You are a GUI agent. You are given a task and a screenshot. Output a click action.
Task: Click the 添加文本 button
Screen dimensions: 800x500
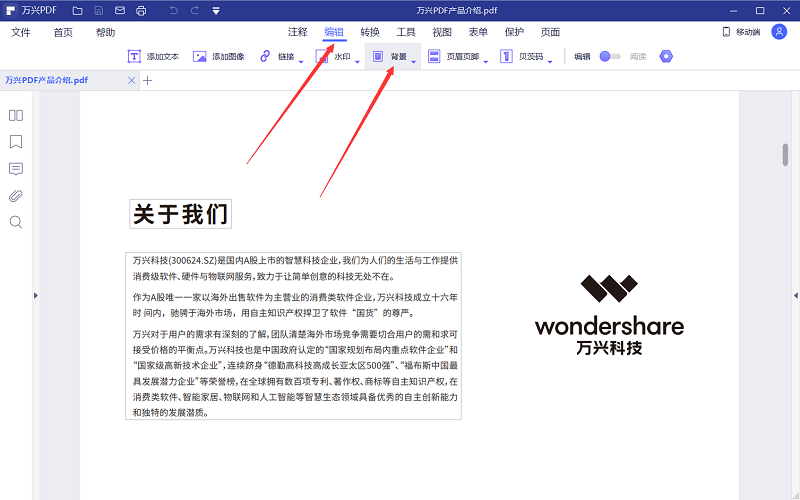tap(153, 57)
